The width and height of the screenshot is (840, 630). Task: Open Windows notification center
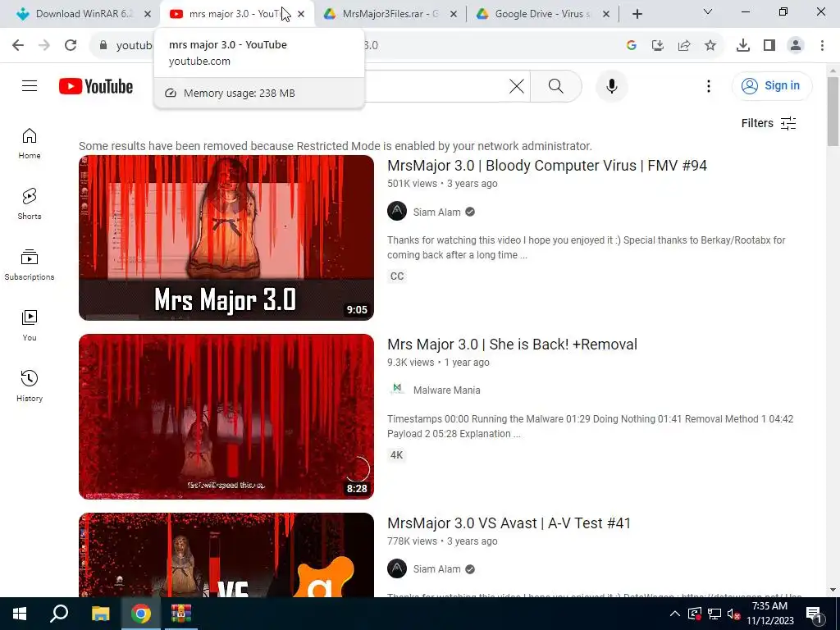814,614
